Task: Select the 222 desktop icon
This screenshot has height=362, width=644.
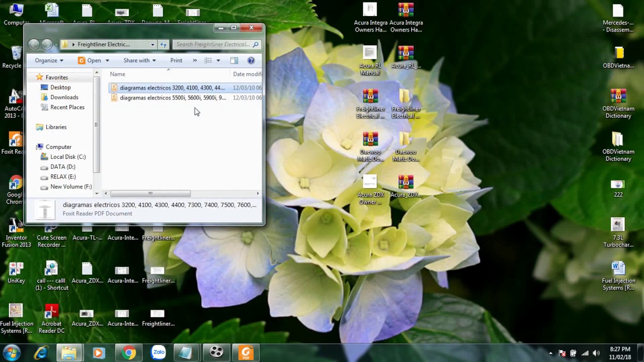Action: pyautogui.click(x=618, y=189)
